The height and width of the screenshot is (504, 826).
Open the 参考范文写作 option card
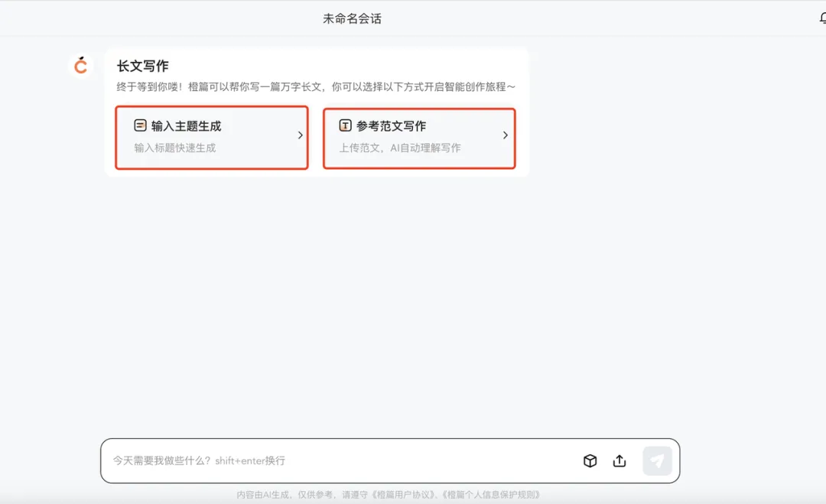pyautogui.click(x=419, y=138)
